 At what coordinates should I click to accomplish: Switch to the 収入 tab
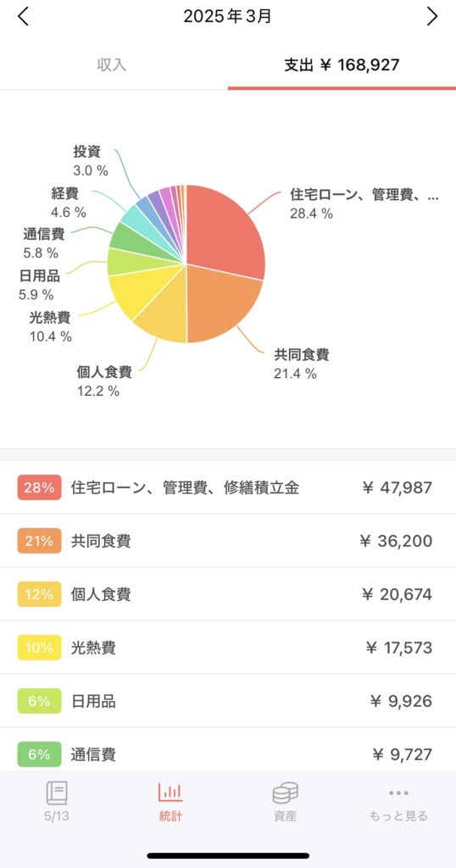point(113,64)
